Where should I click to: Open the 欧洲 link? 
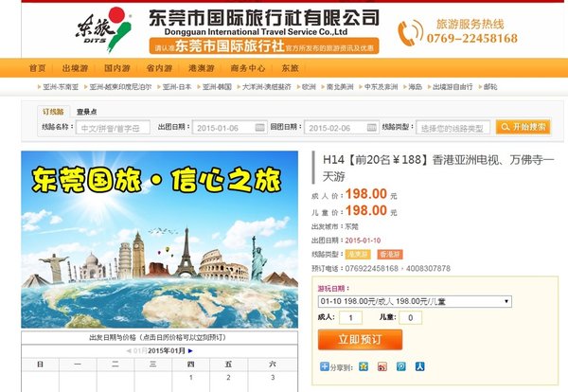(309, 87)
